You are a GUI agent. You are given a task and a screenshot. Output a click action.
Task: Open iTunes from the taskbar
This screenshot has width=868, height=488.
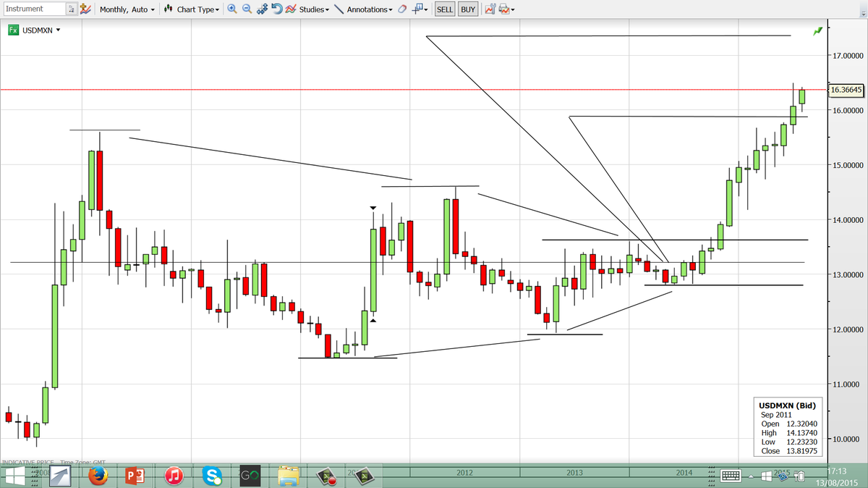[x=173, y=476]
